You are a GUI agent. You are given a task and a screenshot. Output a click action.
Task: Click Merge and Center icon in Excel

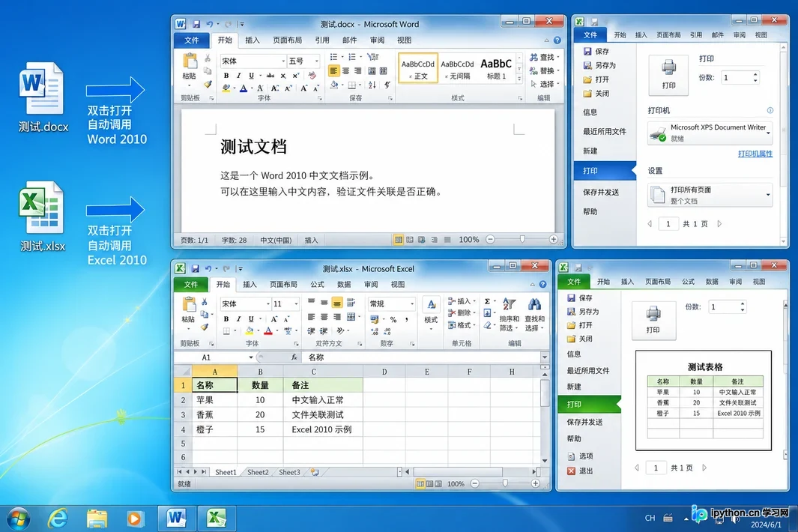(x=351, y=317)
